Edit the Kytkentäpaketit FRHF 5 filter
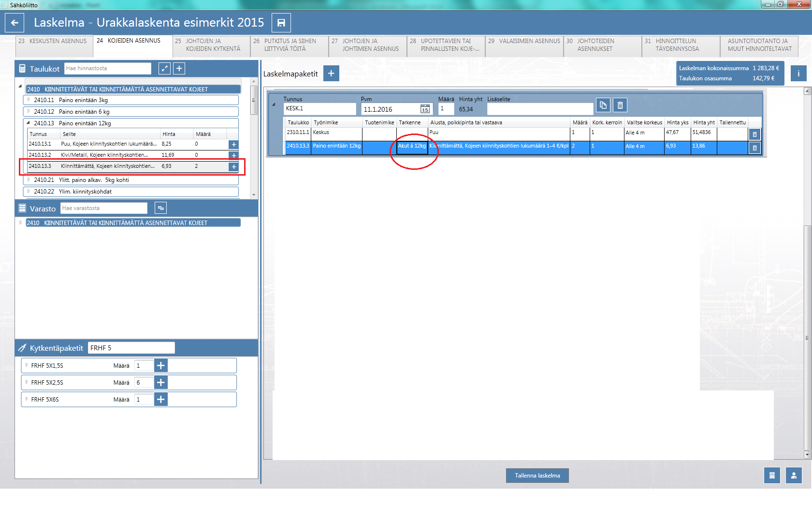Image resolution: width=812 pixels, height=508 pixels. [131, 348]
